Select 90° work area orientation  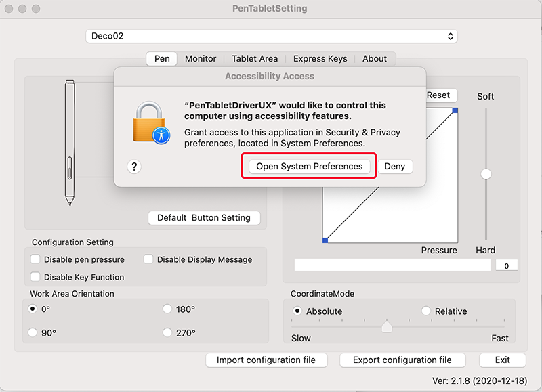pyautogui.click(x=33, y=332)
